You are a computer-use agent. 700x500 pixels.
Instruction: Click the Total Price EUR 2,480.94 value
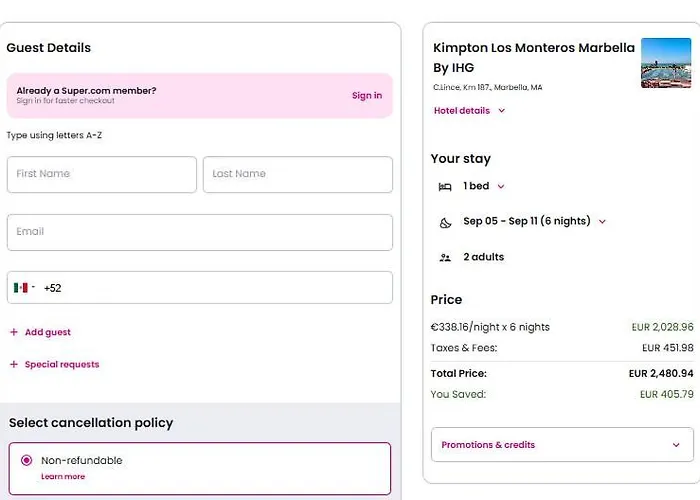tap(661, 373)
